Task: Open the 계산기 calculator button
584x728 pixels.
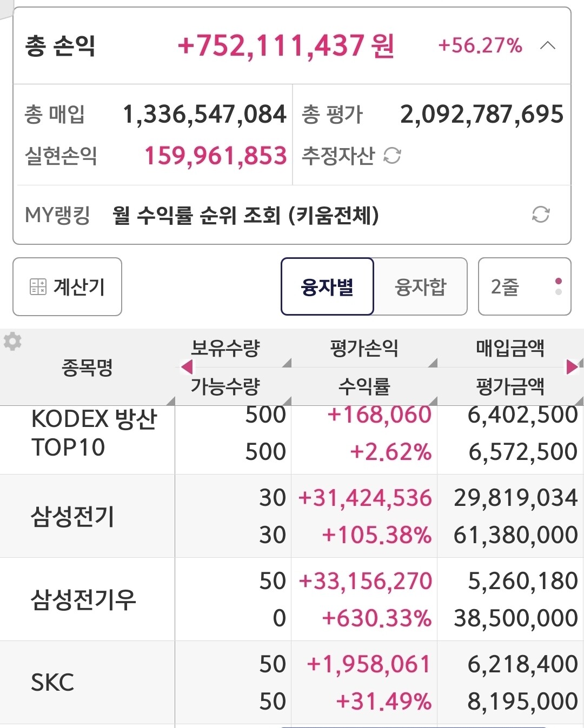Action: point(67,286)
